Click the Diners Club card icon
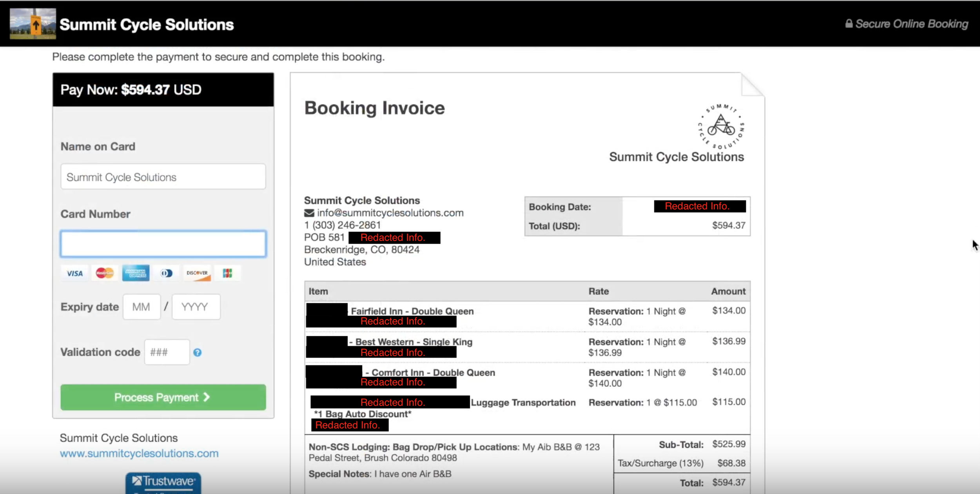Image resolution: width=980 pixels, height=494 pixels. [166, 273]
